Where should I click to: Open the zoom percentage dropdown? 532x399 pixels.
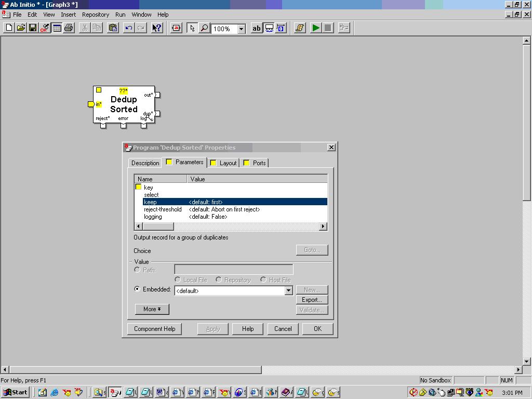coord(241,28)
